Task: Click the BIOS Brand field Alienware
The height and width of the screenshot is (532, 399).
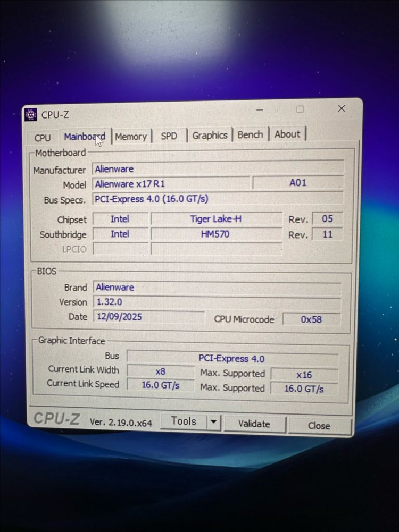Action: (x=218, y=288)
